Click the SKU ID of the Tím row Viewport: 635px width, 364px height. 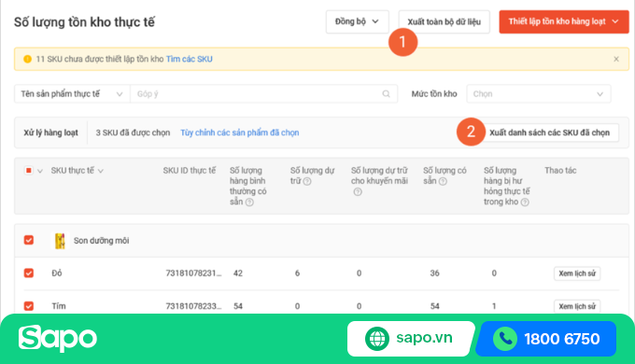(193, 306)
